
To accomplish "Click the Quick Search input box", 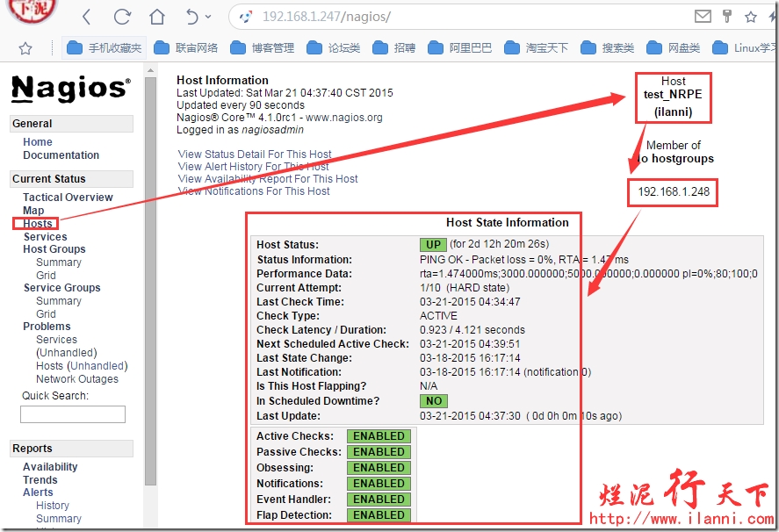I will 73,414.
